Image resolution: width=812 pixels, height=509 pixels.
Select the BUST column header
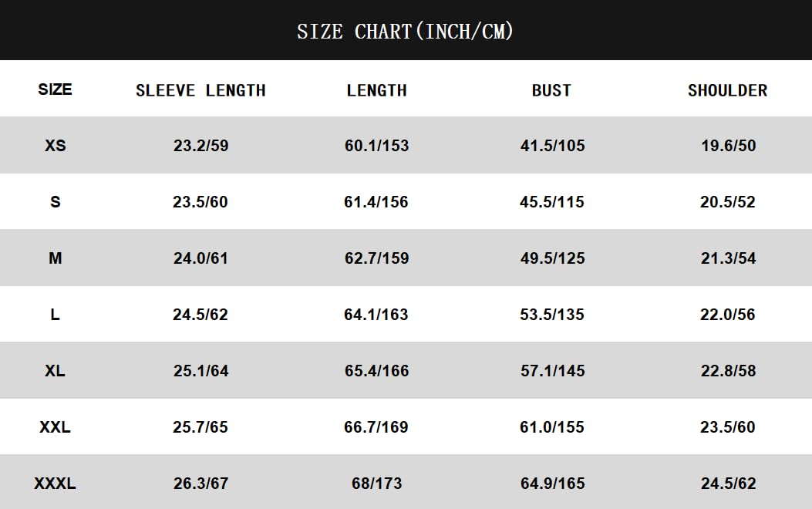pos(551,90)
